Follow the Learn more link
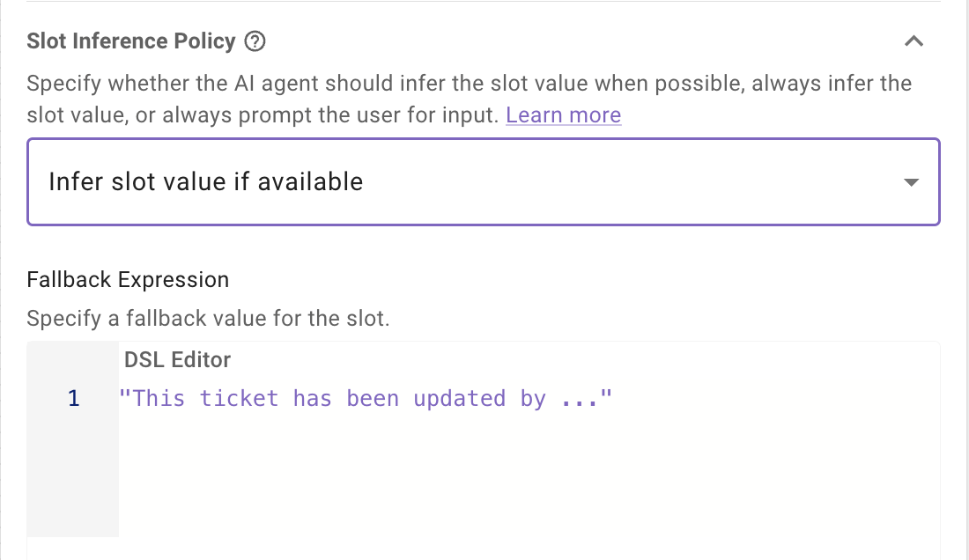 coord(563,114)
